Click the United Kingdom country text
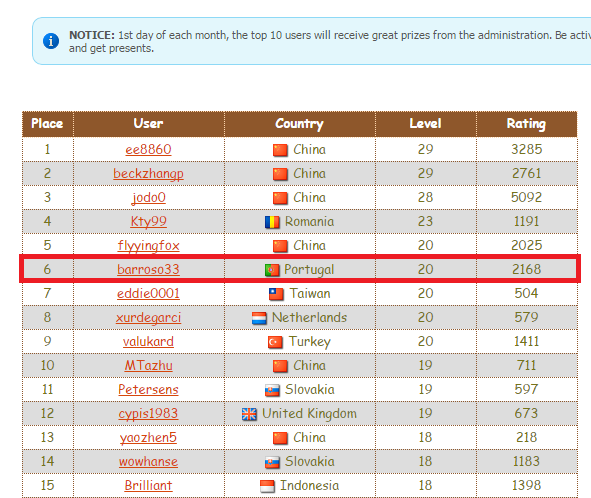Screen dimensions: 591x498 (309, 414)
